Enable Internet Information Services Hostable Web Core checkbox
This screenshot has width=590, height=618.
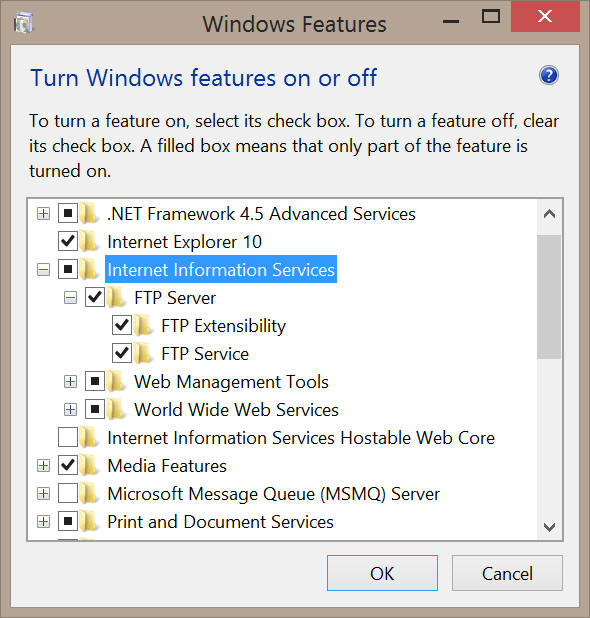point(68,437)
